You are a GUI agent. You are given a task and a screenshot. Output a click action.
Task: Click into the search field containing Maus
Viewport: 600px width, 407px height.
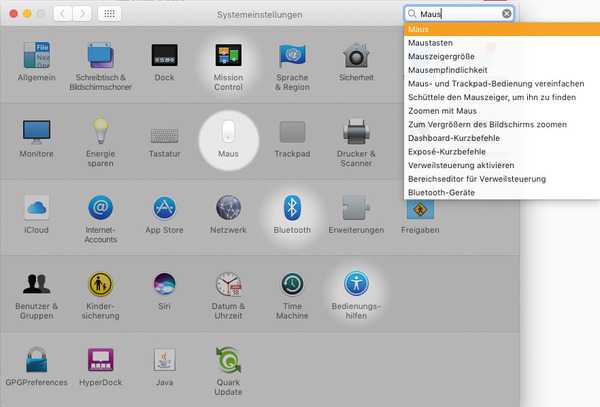[x=459, y=14]
